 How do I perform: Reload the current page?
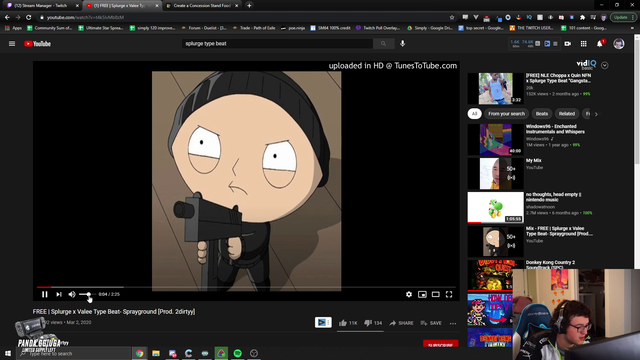pos(29,18)
